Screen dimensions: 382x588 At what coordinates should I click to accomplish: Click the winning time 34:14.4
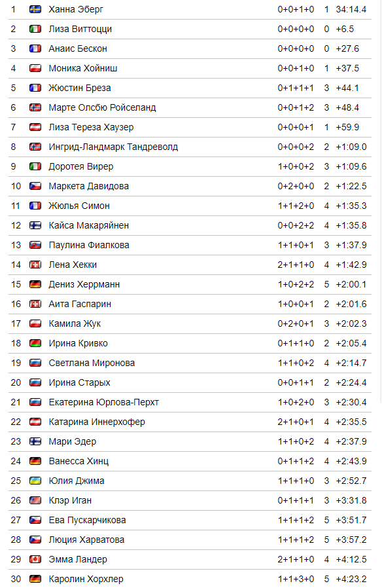pyautogui.click(x=351, y=9)
